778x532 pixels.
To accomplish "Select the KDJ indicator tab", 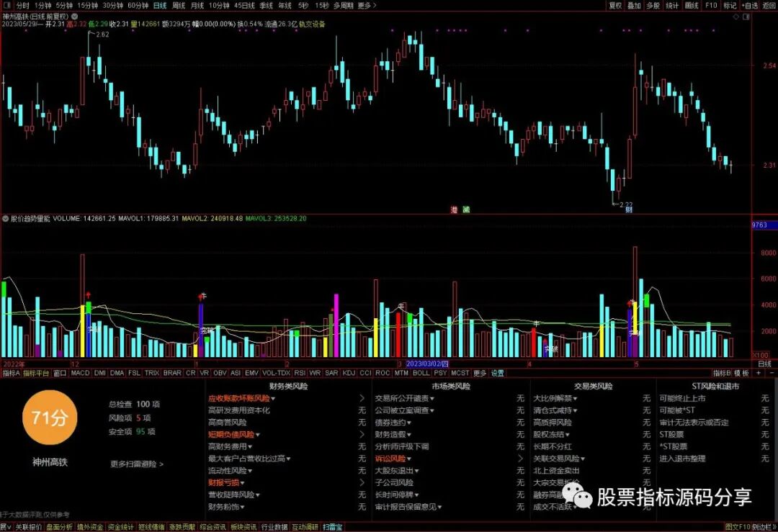I will click(x=349, y=373).
